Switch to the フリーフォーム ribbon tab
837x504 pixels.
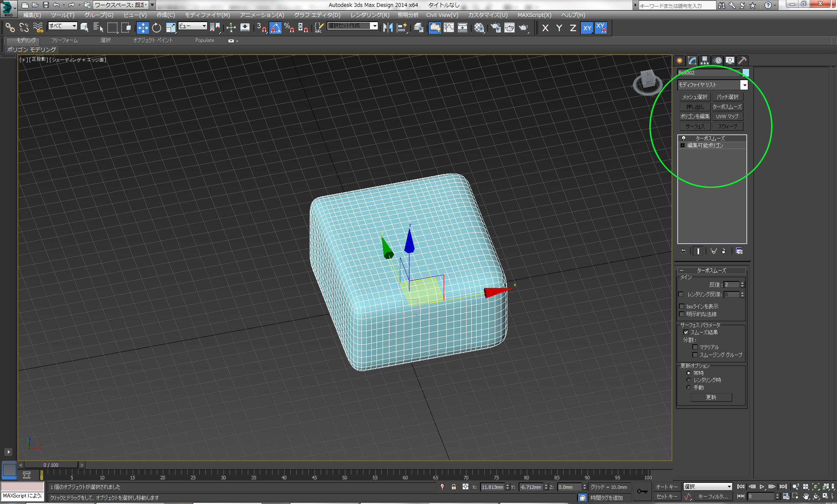point(64,40)
